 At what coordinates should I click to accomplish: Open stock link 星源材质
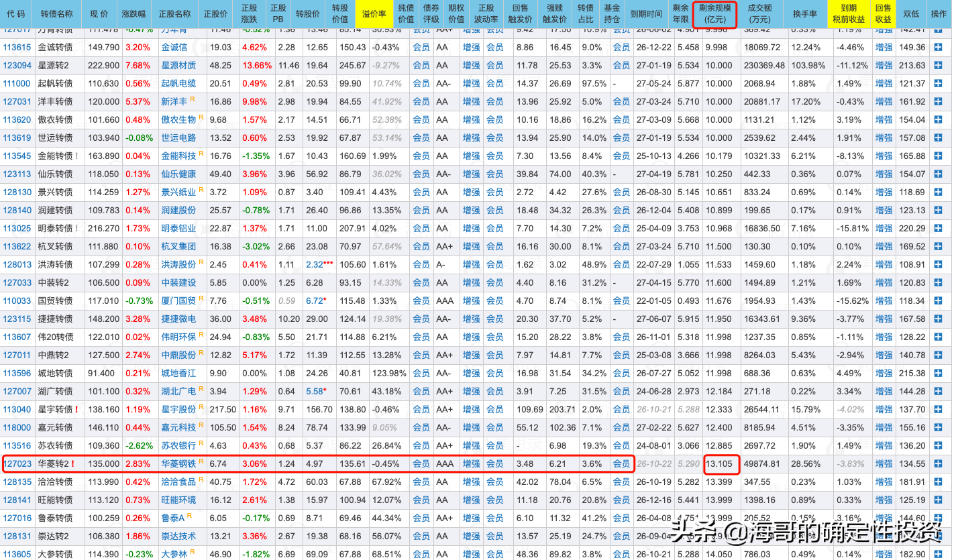pos(178,66)
